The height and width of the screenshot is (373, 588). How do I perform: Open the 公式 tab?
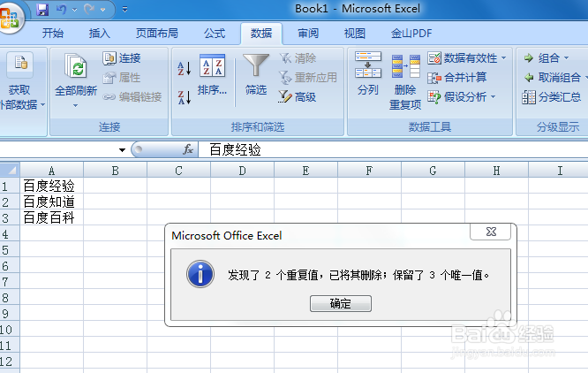(215, 33)
